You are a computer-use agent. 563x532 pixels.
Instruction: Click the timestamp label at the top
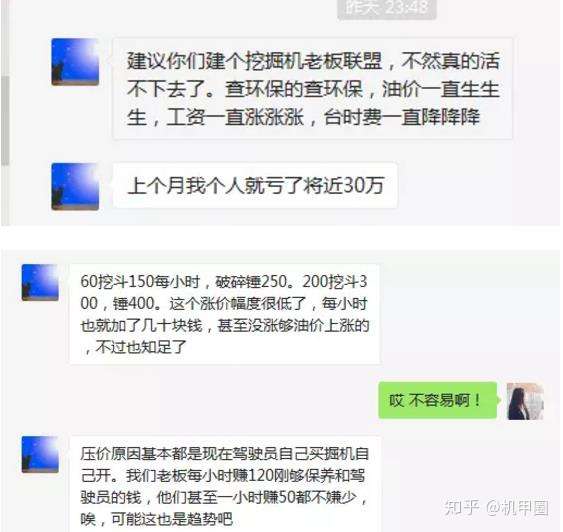[x=387, y=9]
